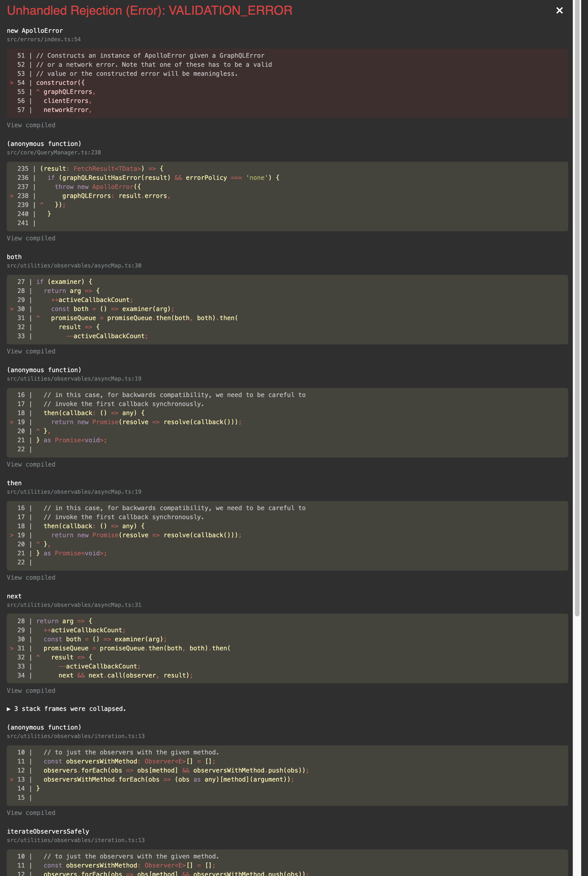
Task: Click "View compiled" under the "both" frame
Action: pyautogui.click(x=31, y=351)
